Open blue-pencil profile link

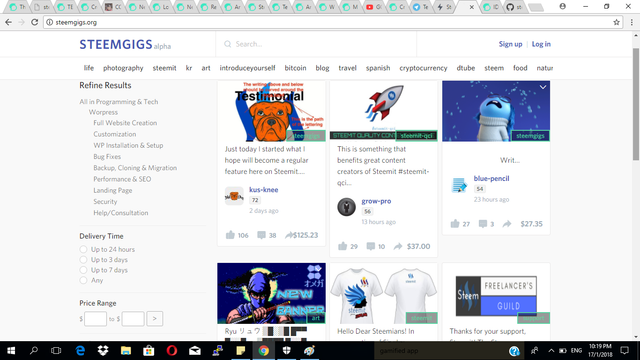(x=491, y=178)
